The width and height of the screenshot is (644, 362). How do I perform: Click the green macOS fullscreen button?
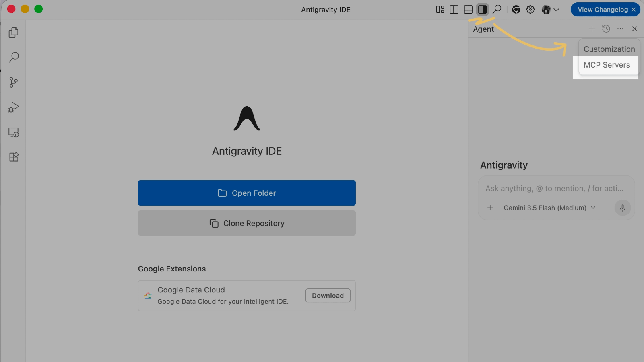[x=38, y=9]
